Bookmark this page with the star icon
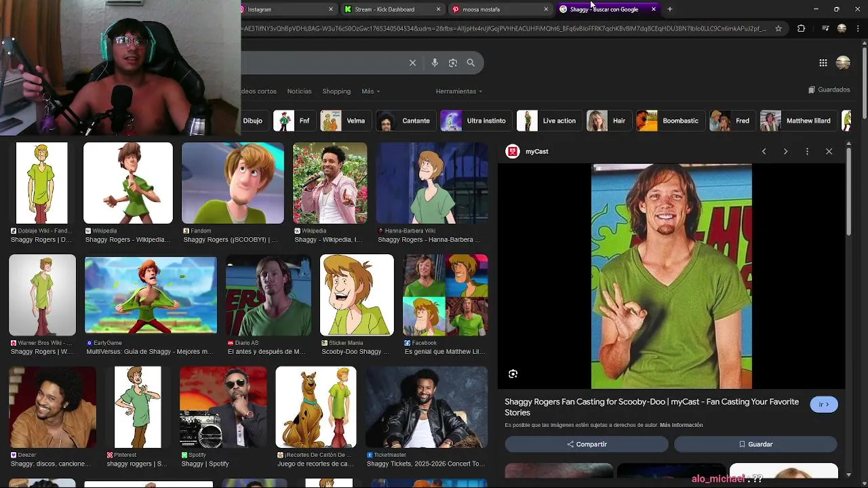Screen dimensions: 868x488 click(x=778, y=28)
